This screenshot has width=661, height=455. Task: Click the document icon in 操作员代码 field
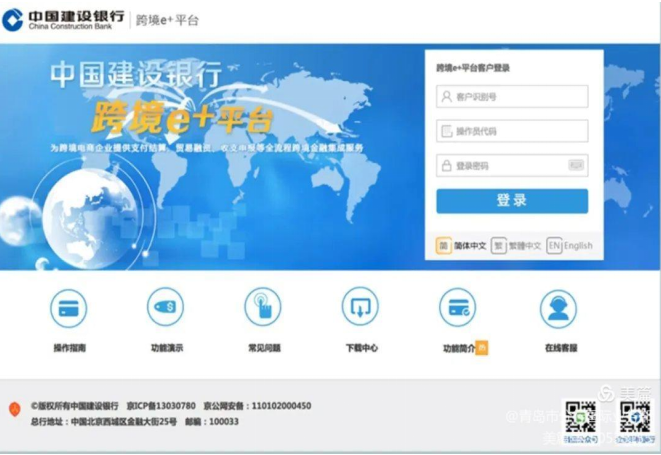pos(446,131)
